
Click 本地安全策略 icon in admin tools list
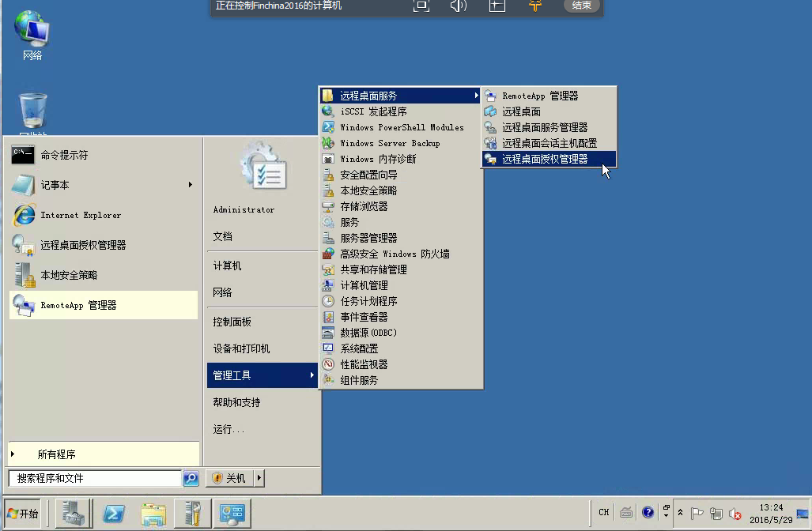pos(328,190)
